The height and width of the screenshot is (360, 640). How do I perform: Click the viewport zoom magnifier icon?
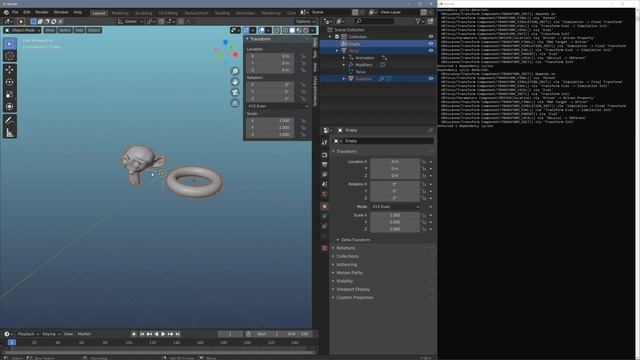[235, 71]
